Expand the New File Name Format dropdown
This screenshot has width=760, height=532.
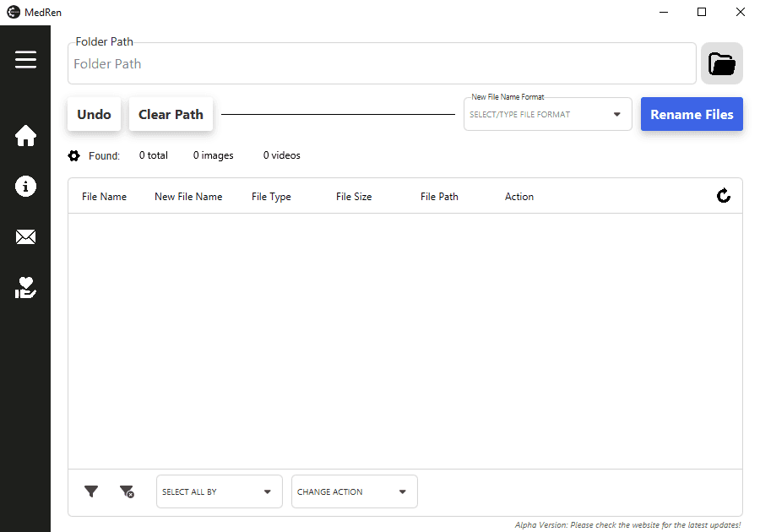548,114
